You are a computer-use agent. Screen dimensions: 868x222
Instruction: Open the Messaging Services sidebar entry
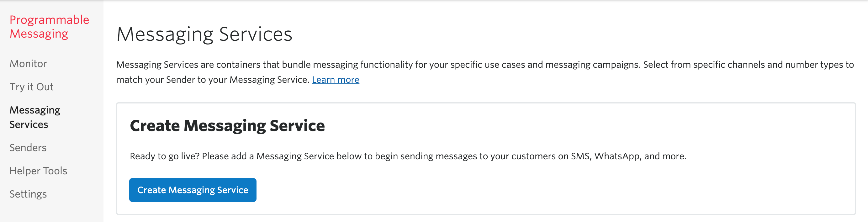(x=35, y=117)
